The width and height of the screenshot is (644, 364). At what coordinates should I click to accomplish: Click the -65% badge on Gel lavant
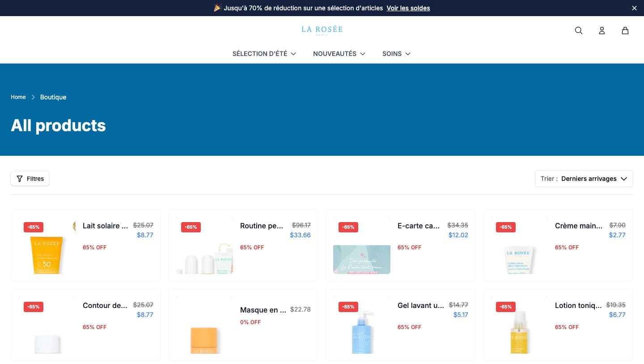[348, 307]
